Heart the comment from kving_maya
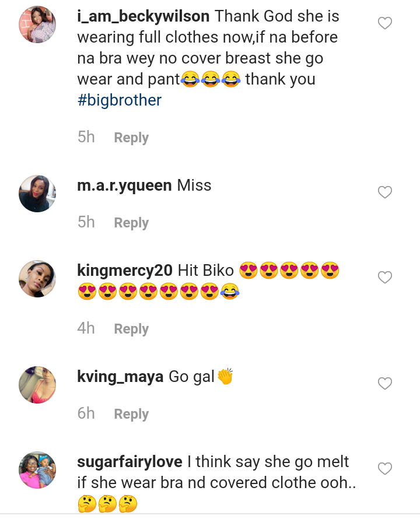Image resolution: width=420 pixels, height=519 pixels. (x=385, y=383)
